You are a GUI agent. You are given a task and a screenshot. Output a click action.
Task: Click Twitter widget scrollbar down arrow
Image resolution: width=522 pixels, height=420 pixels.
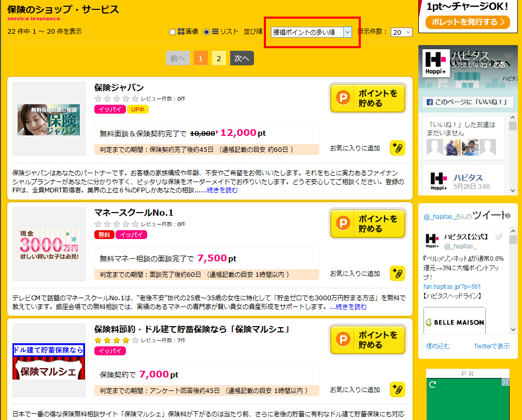click(513, 330)
